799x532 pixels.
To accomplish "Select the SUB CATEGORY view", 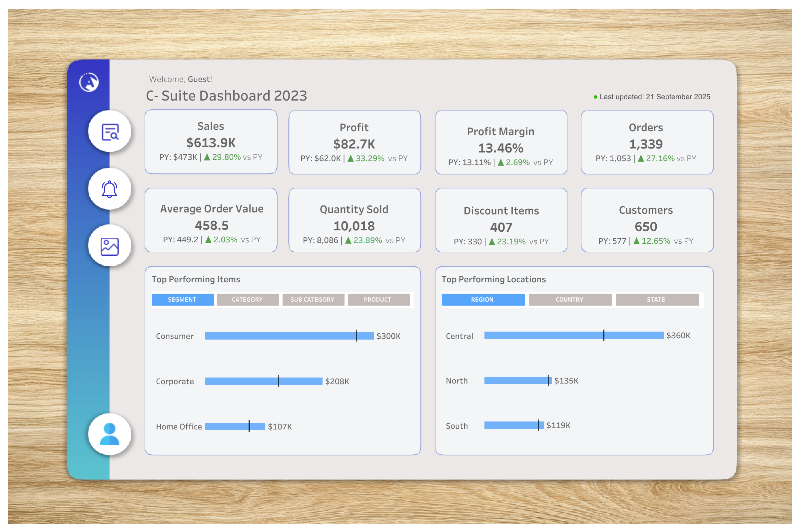I will (x=313, y=299).
